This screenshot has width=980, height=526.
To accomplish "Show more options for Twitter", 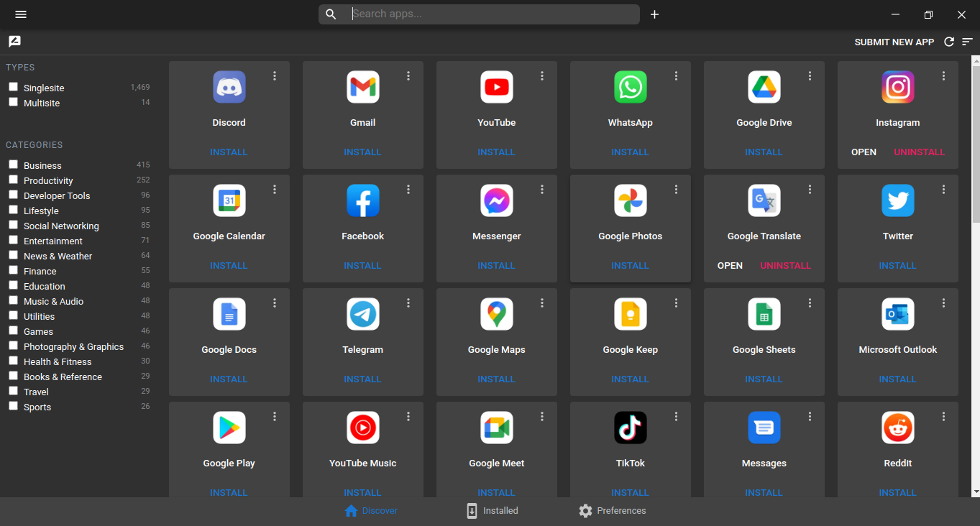I will click(x=943, y=190).
